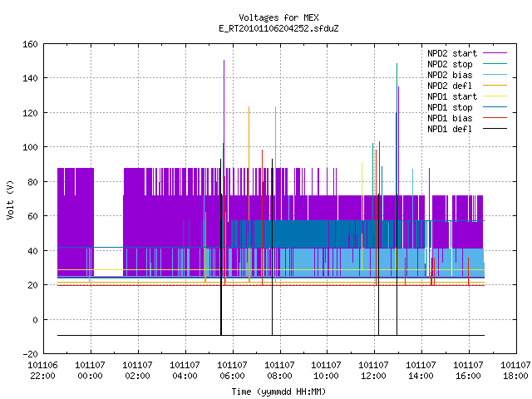
Task: Click the x-axis tick '101107 08:00'
Action: [x=279, y=371]
